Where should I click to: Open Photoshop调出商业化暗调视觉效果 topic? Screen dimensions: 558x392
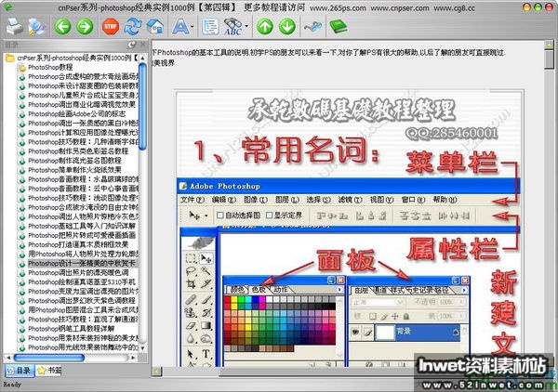(x=82, y=104)
